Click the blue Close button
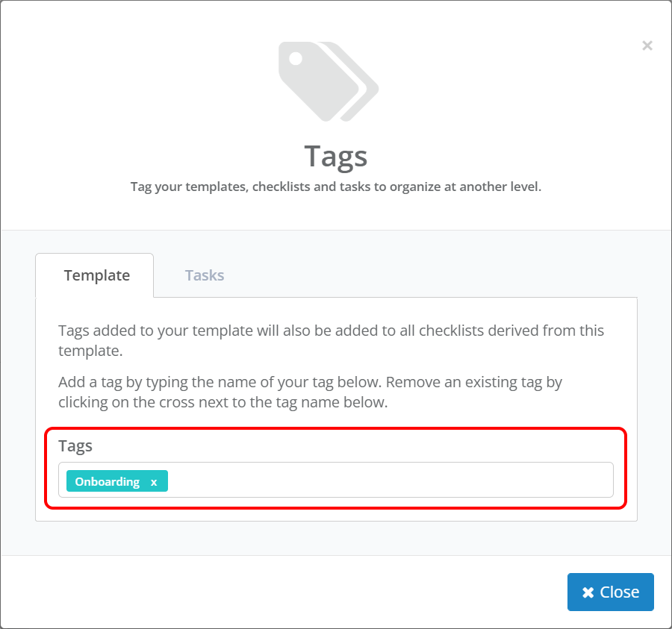Image resolution: width=672 pixels, height=629 pixels. [x=610, y=592]
